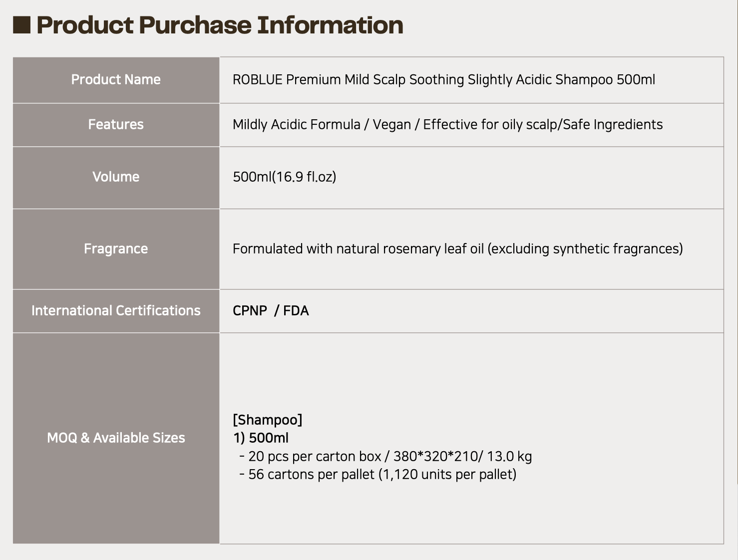
Task: Select the Features header cell
Action: [116, 125]
